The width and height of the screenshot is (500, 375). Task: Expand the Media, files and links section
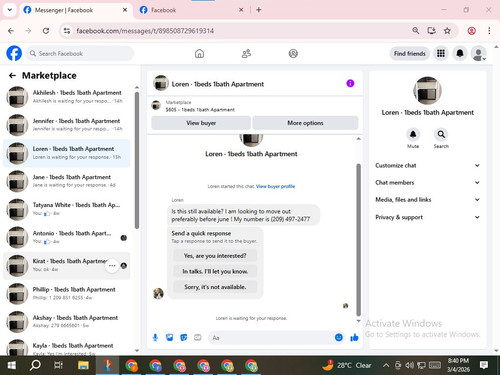pos(428,200)
